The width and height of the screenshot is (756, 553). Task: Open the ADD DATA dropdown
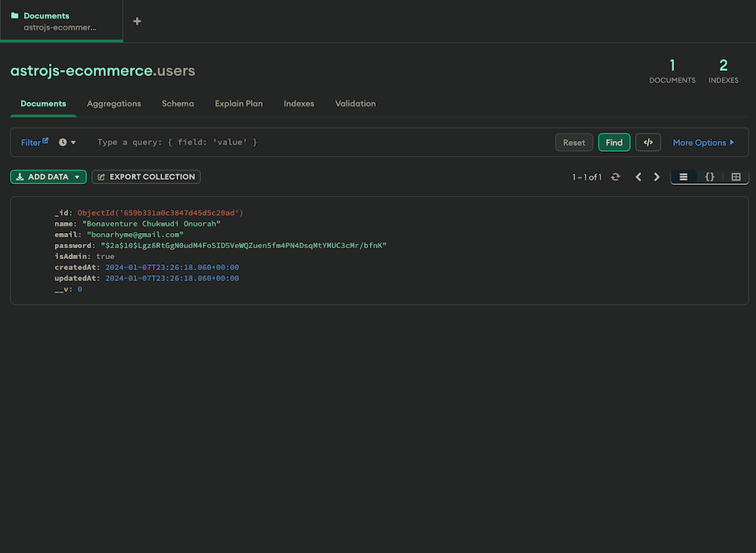[48, 176]
